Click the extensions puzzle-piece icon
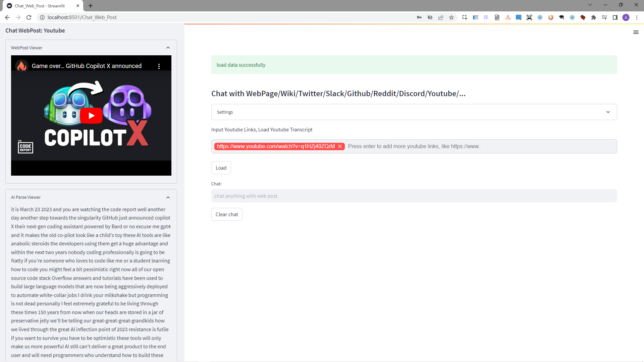This screenshot has height=362, width=644. click(594, 17)
